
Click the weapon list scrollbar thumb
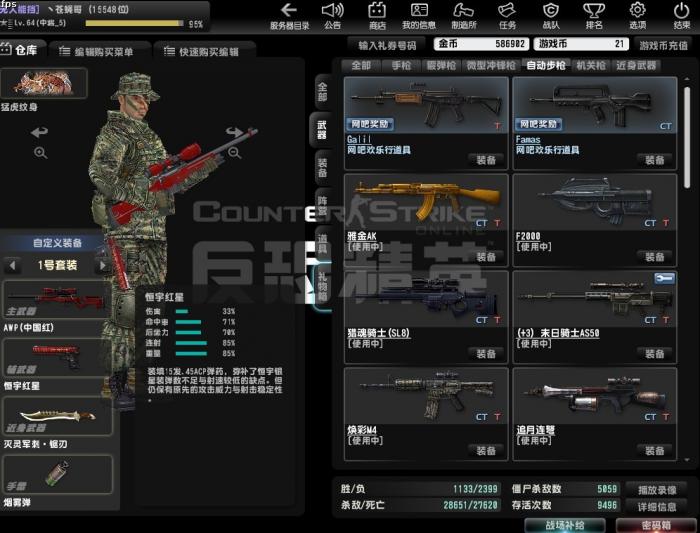point(687,136)
